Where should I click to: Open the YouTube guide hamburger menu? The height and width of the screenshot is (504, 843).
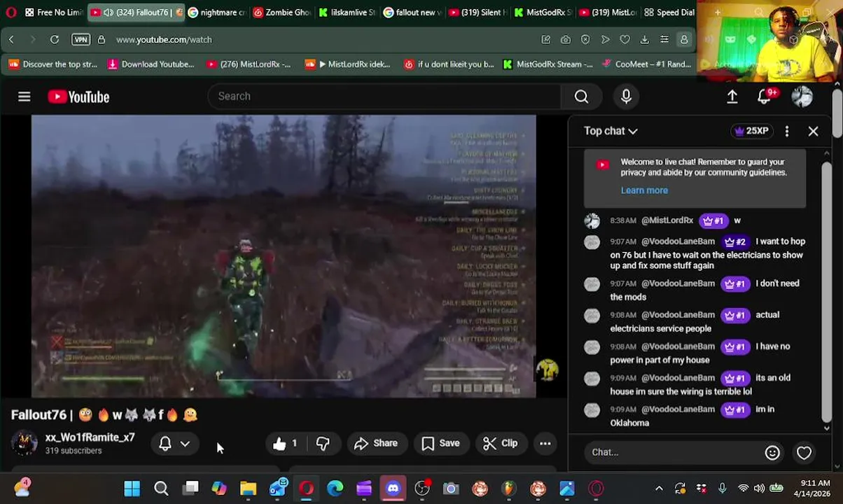[25, 97]
